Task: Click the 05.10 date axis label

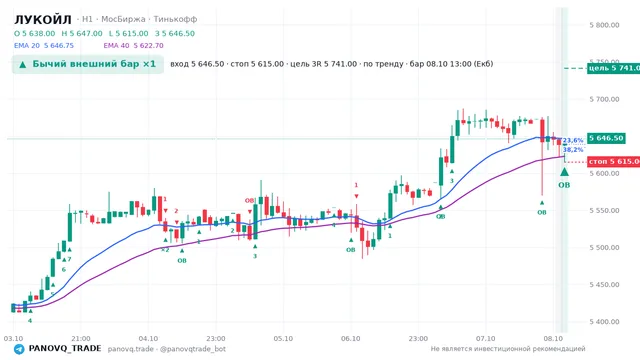Action: pos(283,339)
